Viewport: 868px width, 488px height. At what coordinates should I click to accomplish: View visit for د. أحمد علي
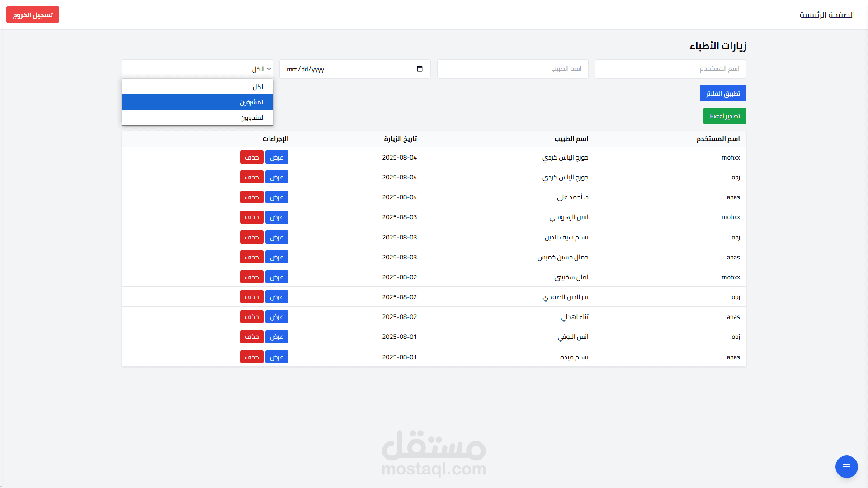coord(277,197)
